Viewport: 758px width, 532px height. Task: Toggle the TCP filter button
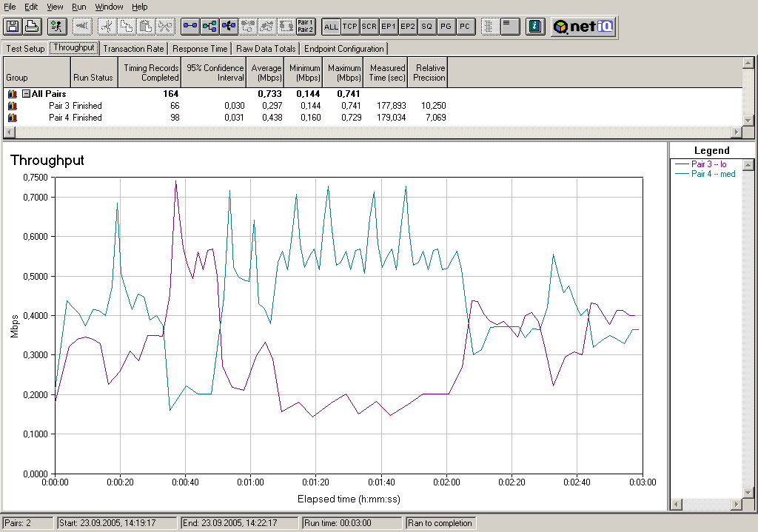pyautogui.click(x=350, y=27)
